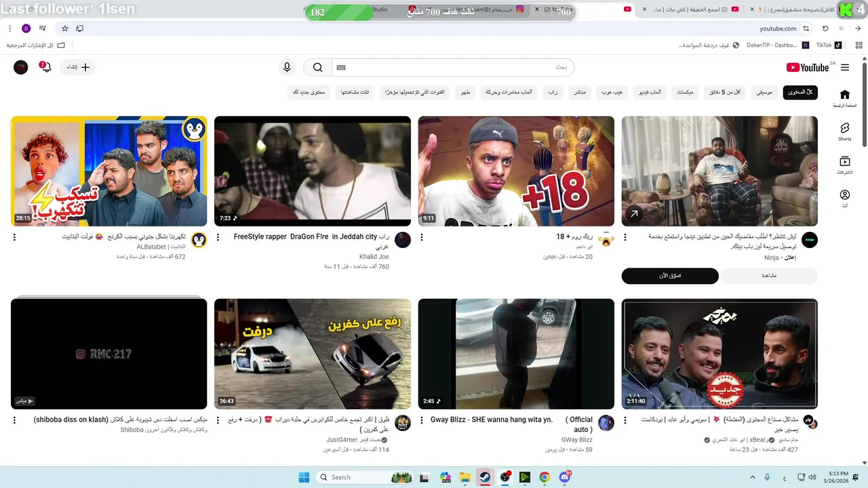The image size is (868, 488).
Task: Open more options for +18 video
Action: (x=422, y=237)
